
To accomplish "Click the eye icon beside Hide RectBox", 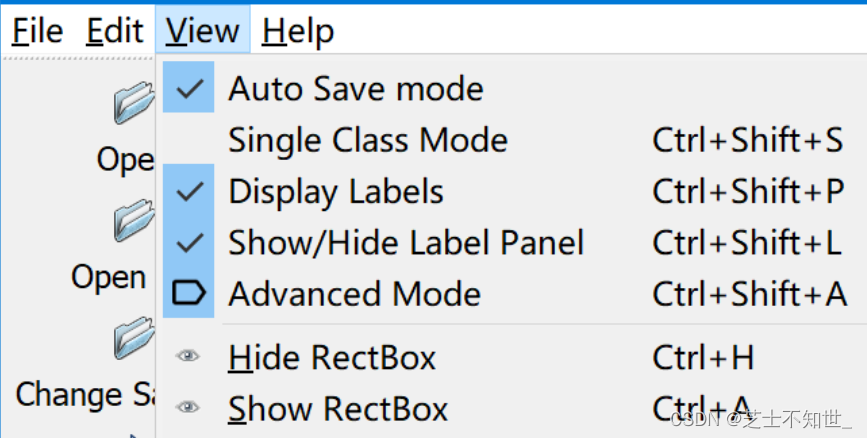I will tap(188, 356).
